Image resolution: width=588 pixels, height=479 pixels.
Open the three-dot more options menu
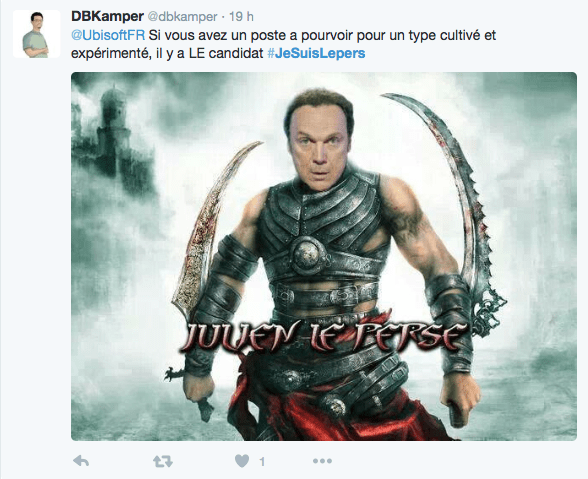[322, 461]
